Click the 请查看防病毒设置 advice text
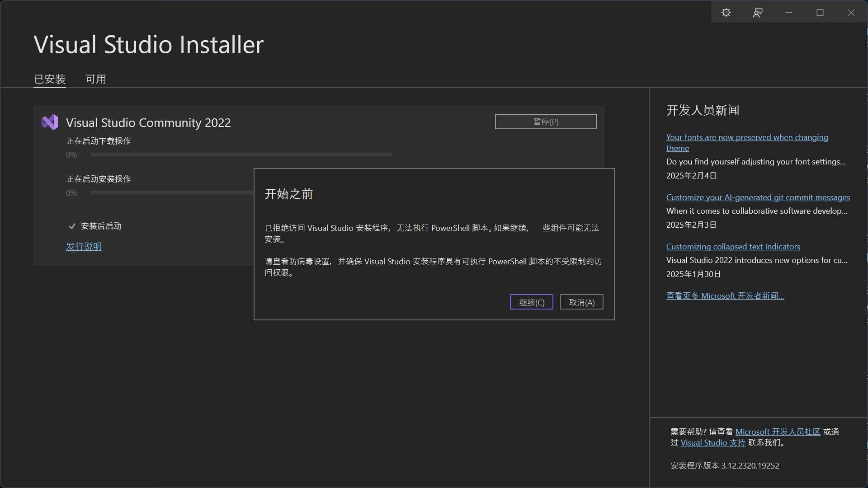The width and height of the screenshot is (868, 488). tap(433, 267)
